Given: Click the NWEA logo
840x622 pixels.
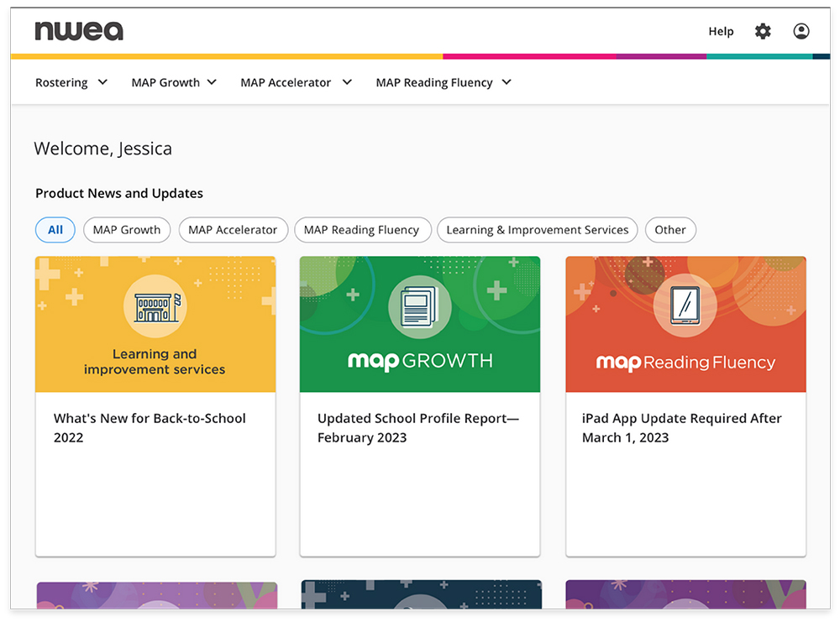Looking at the screenshot, I should [79, 31].
